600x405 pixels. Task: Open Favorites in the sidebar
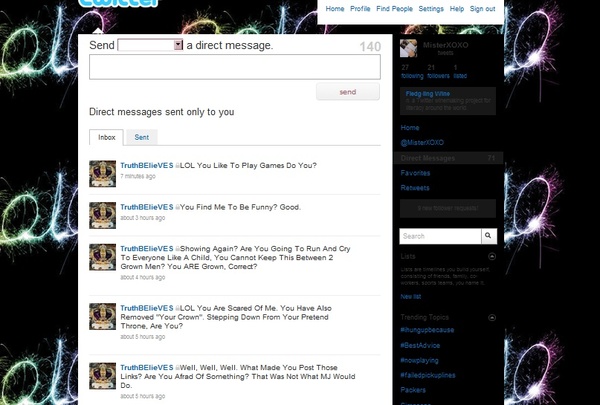tap(415, 172)
